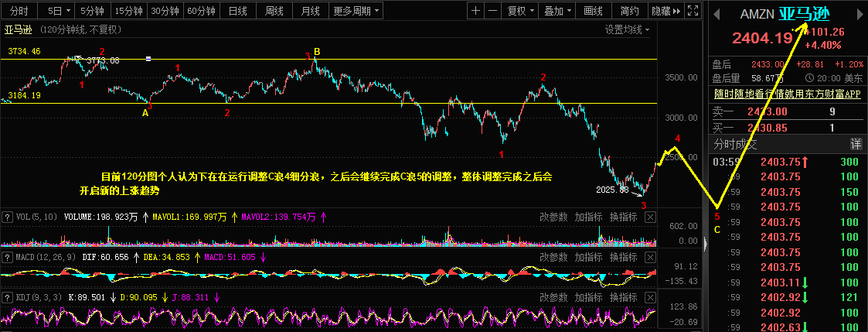Click the double-arrow next to 隐藏
This screenshot has height=332, width=868.
[x=677, y=11]
